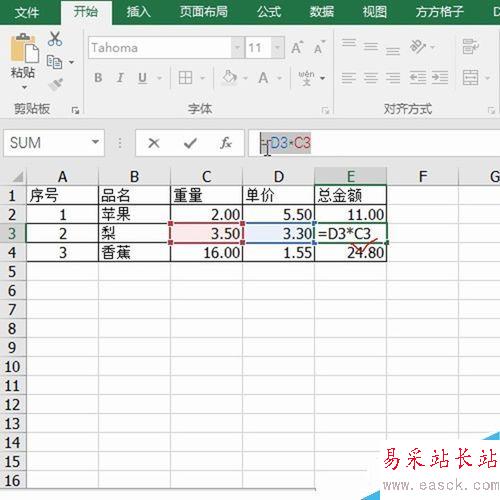The width and height of the screenshot is (500, 500).
Task: Align text to middle vertically
Action: (x=371, y=47)
